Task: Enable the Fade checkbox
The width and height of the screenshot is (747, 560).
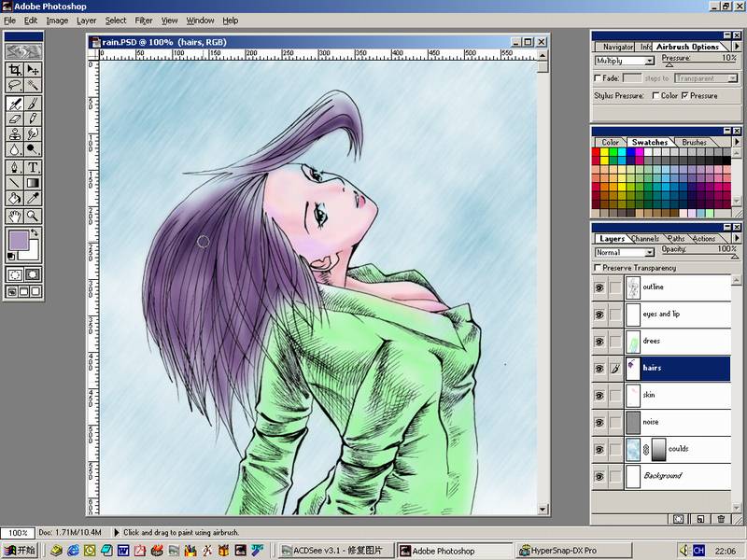Action: point(598,78)
